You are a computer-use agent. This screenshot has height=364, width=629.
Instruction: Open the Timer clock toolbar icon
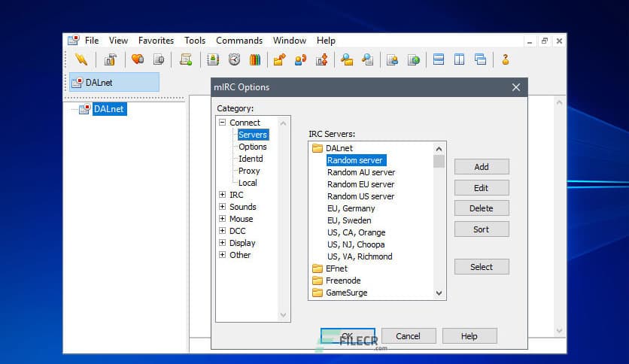click(234, 59)
